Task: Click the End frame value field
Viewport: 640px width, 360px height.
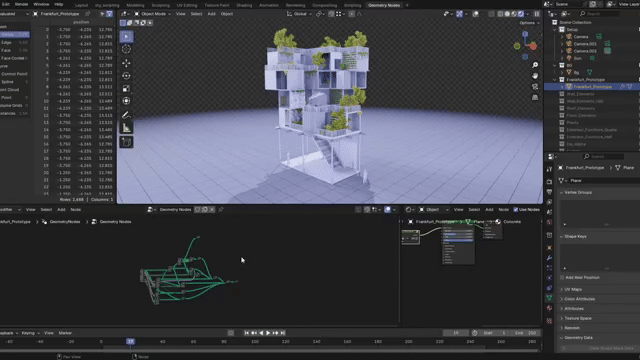Action: 526,333
